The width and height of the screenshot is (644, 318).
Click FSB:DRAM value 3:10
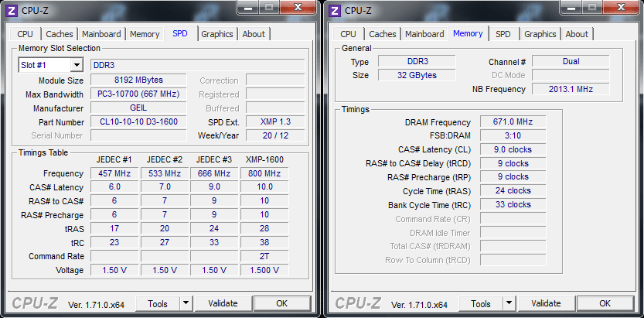513,135
